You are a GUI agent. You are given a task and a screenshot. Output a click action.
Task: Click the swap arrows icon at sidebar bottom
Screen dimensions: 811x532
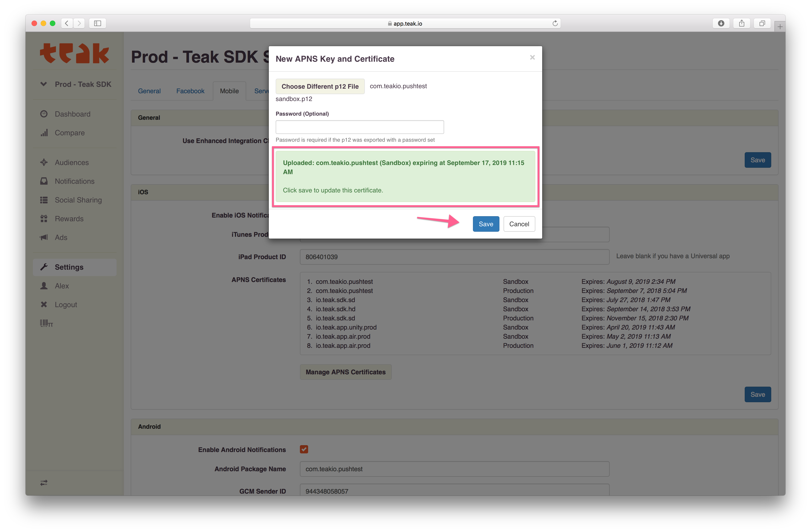coord(44,483)
